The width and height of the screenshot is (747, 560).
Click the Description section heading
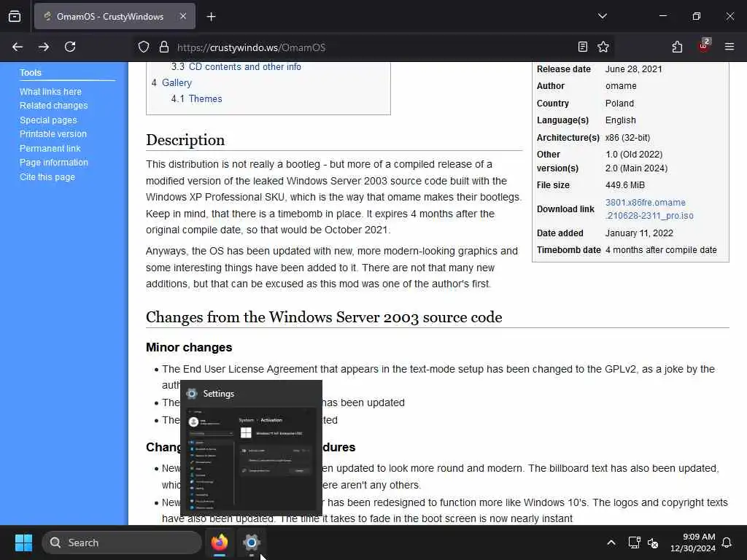point(185,140)
